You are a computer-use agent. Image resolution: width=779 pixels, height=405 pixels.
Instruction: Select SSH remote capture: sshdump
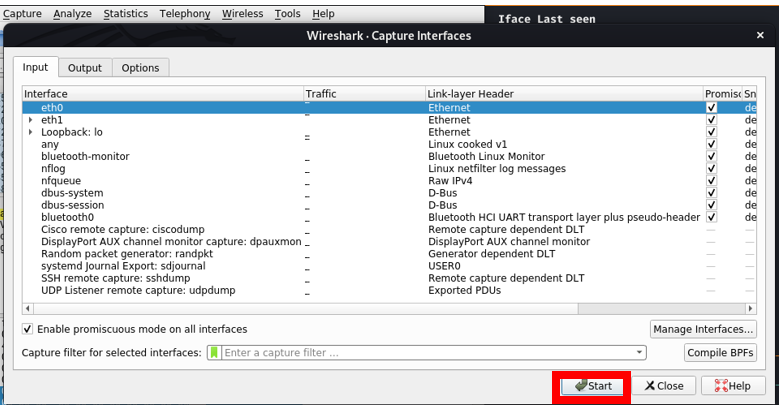coord(389,278)
